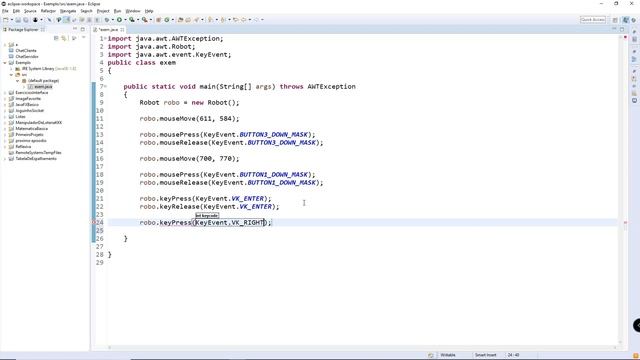The height and width of the screenshot is (360, 640).
Task: Click the Save toolbar icon
Action: pyautogui.click(x=18, y=20)
